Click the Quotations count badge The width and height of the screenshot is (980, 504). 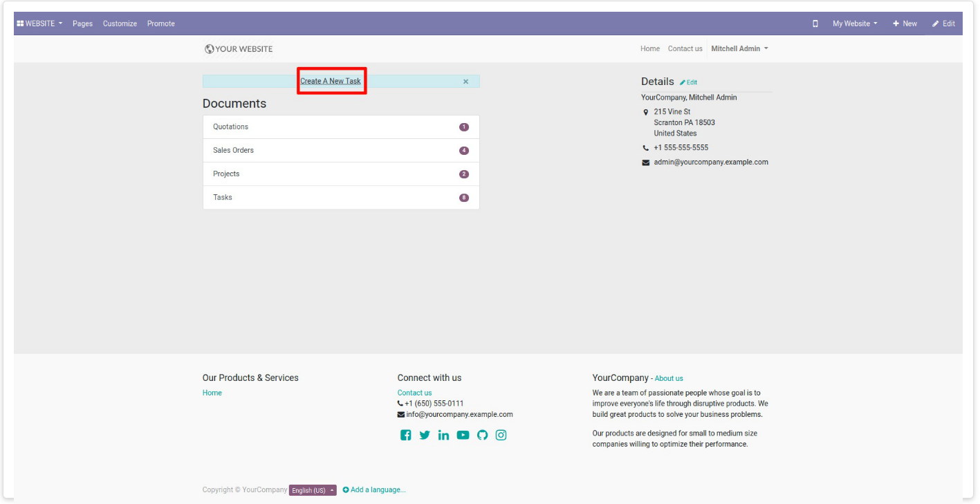464,127
